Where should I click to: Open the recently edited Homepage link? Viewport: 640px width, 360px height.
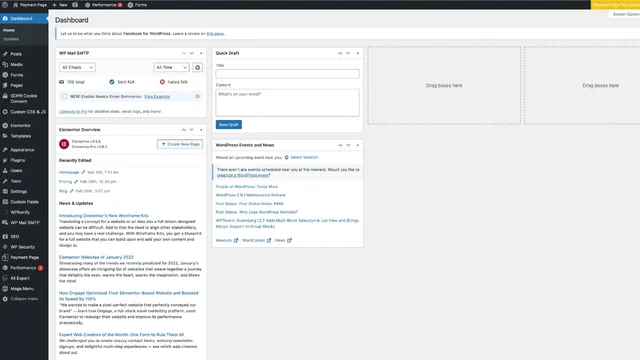69,172
